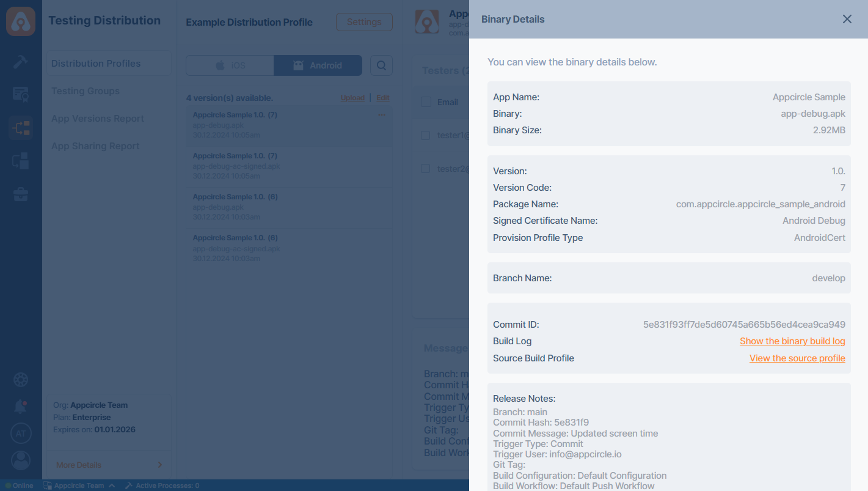Expand Appcircle Team status bar menu
The width and height of the screenshot is (868, 491).
point(79,485)
